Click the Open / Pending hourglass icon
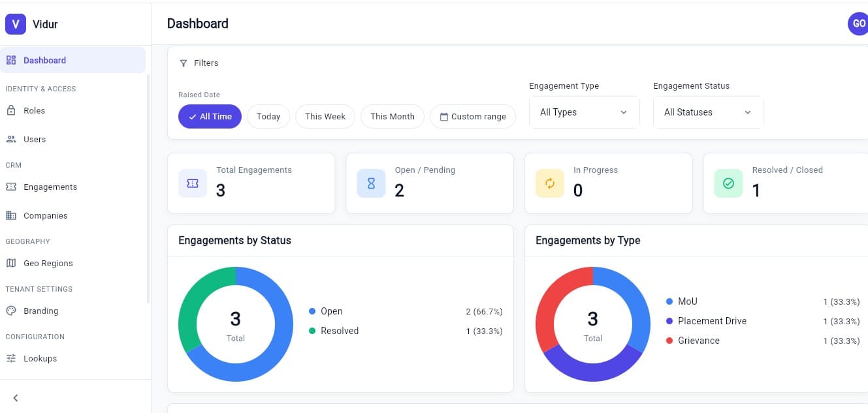 [x=371, y=183]
